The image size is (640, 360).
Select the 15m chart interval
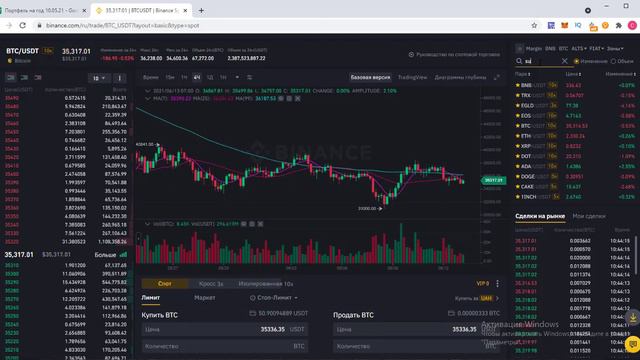pos(170,77)
